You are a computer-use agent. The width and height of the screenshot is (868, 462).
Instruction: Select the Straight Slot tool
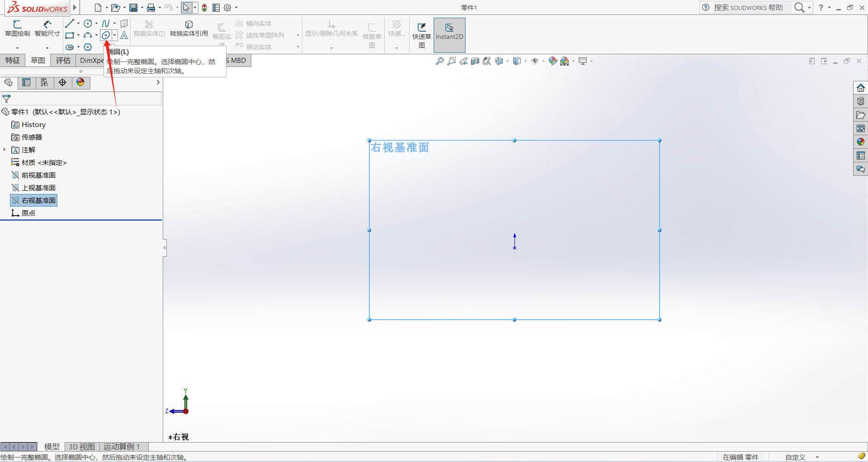[69, 47]
